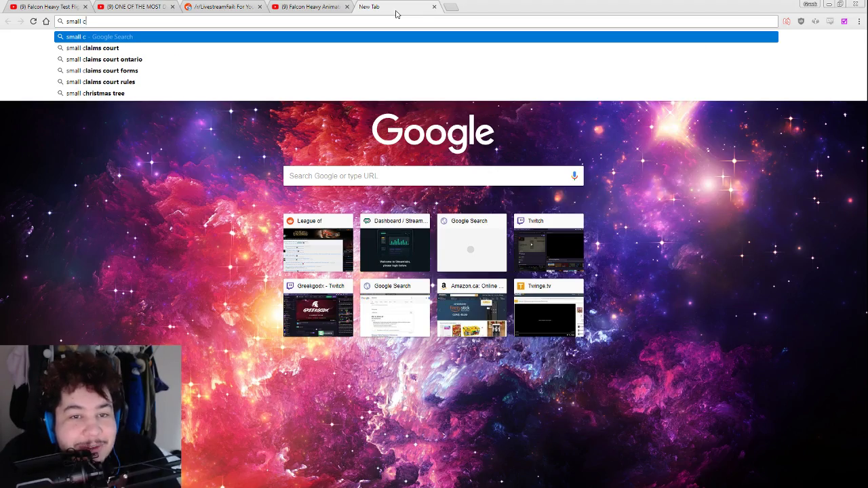Switch to the r/LivestreamFail tab
Screen dimensions: 868x488
pos(221,7)
